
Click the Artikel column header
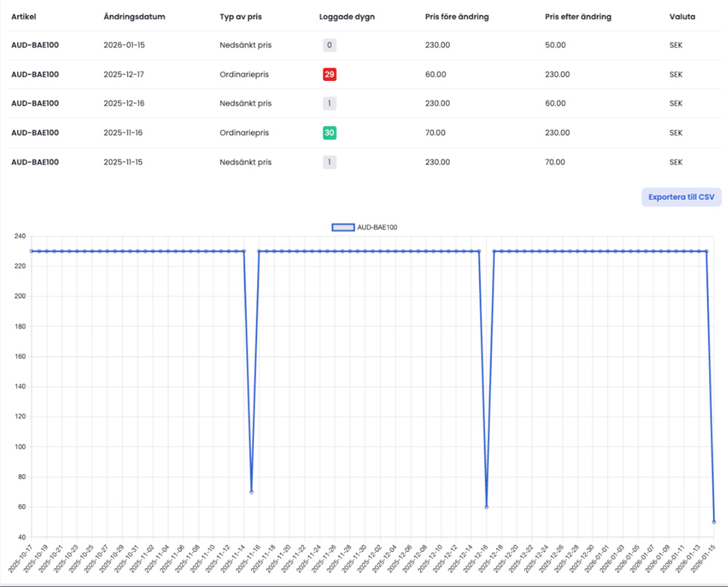(23, 17)
